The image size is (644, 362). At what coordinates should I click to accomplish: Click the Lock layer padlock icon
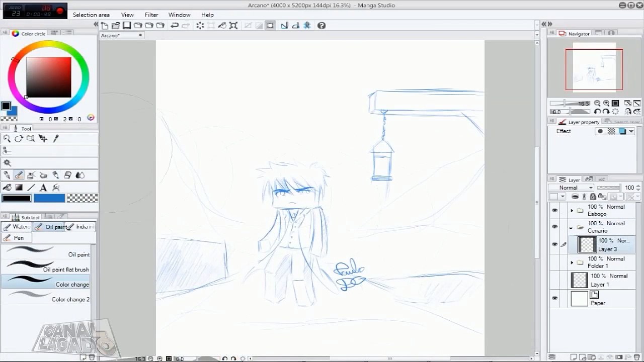pyautogui.click(x=593, y=197)
